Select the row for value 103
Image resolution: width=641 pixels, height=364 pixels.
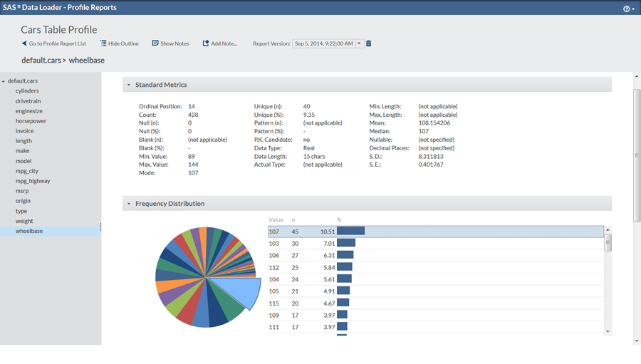pyautogui.click(x=434, y=243)
